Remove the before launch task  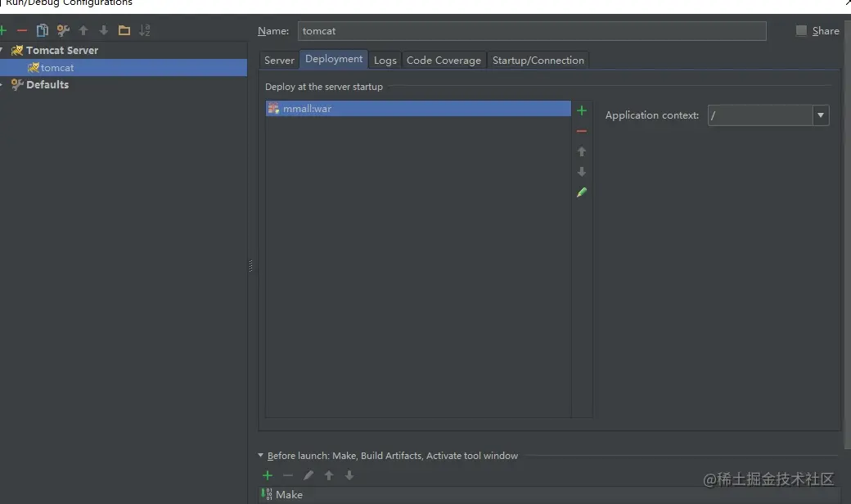tap(288, 475)
